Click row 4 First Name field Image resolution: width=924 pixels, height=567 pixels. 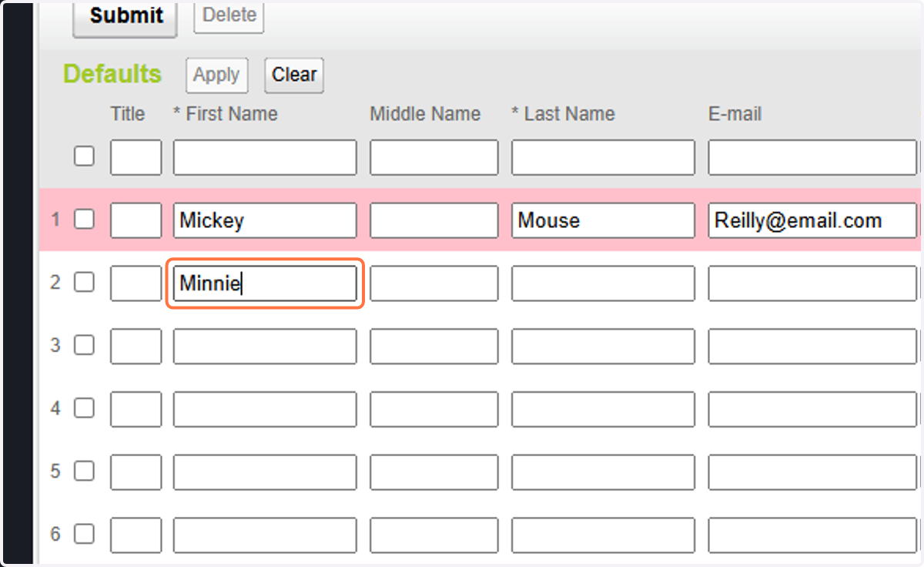[x=265, y=409]
